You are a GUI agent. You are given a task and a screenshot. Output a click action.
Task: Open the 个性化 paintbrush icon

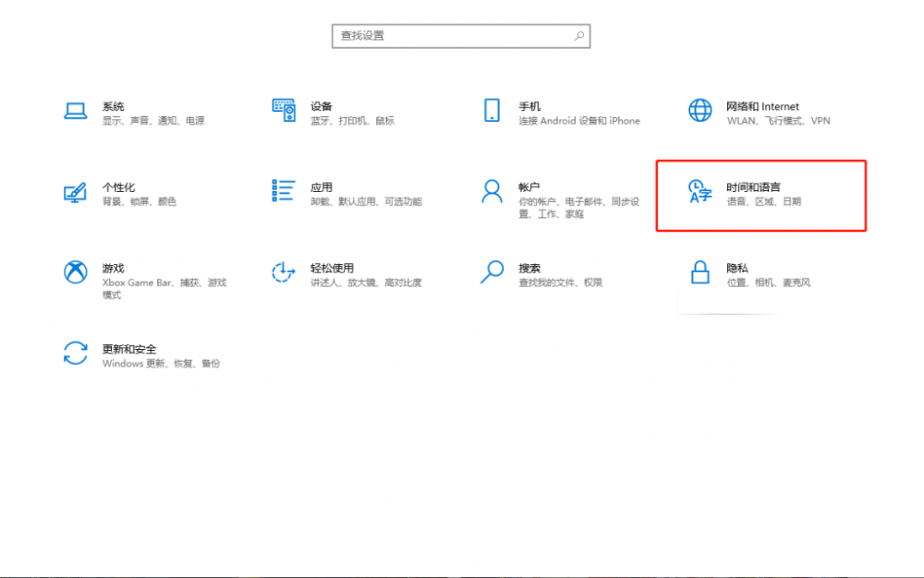(76, 192)
